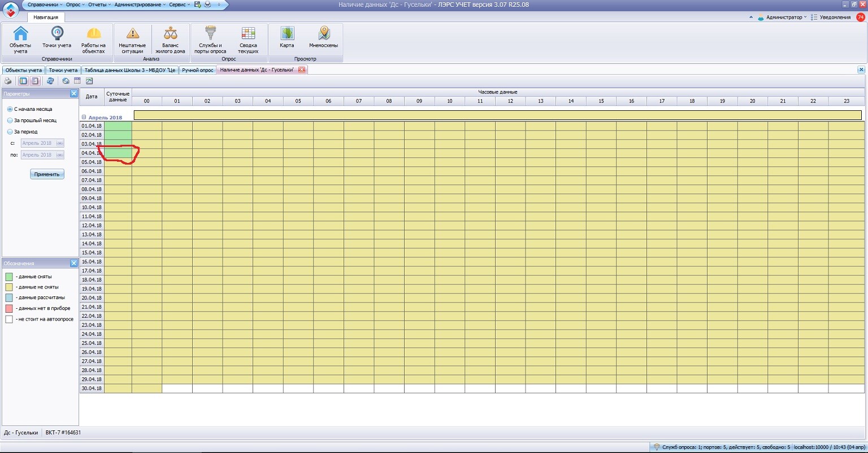Viewport: 868px width, 453px height.
Task: Close the Наличие данных tab
Action: [x=301, y=70]
